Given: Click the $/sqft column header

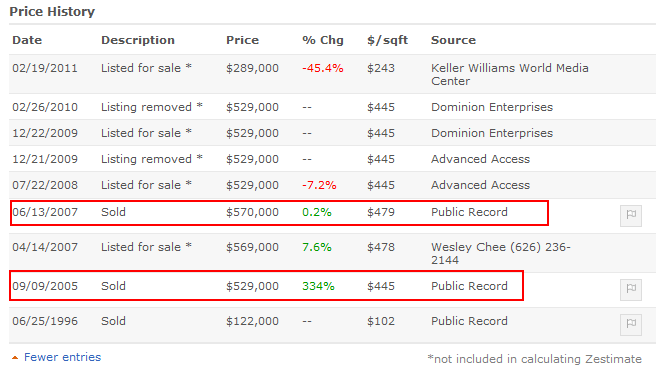Looking at the screenshot, I should coord(387,40).
